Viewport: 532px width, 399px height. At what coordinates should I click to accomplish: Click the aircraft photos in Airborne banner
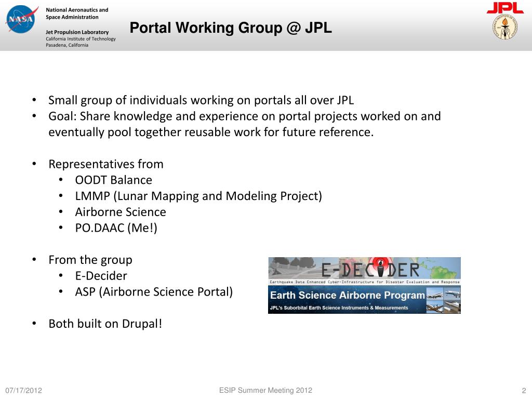[444, 300]
